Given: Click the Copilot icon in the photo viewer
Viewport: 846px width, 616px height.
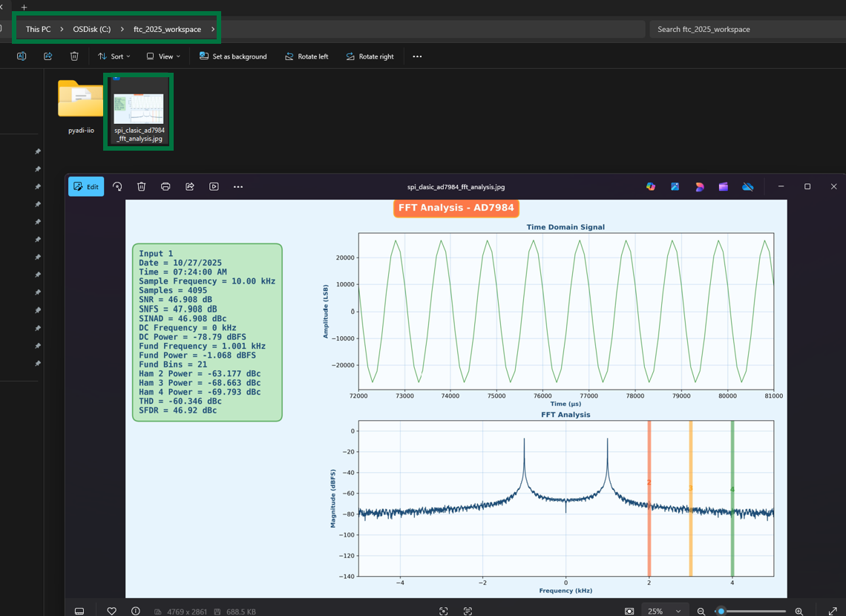Looking at the screenshot, I should 651,186.
